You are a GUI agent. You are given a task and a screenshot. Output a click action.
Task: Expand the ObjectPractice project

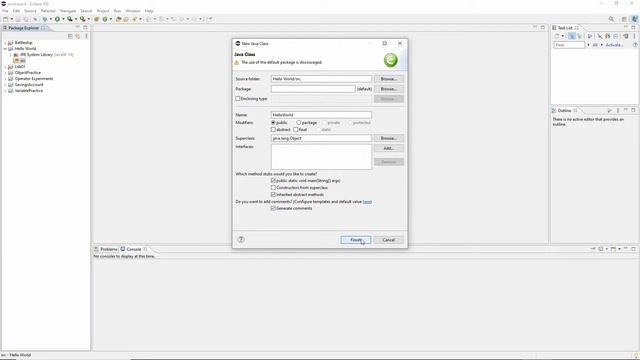[5, 73]
